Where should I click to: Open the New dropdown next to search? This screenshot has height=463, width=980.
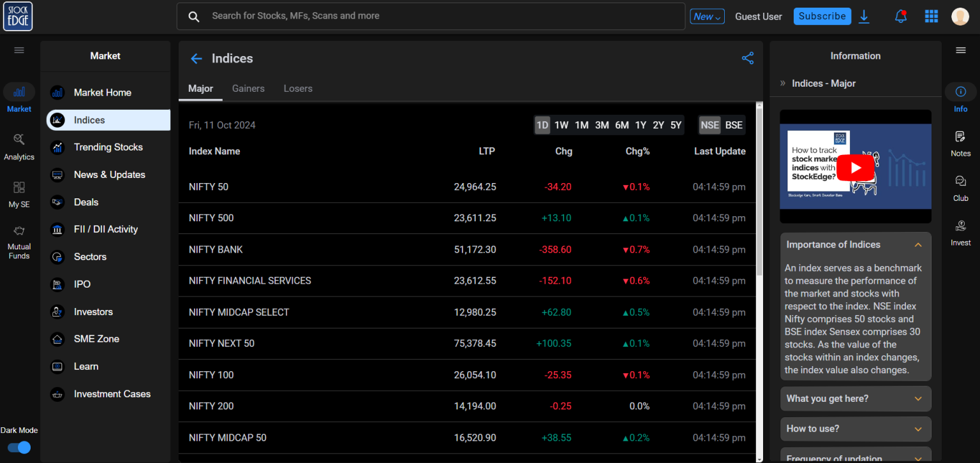[706, 16]
